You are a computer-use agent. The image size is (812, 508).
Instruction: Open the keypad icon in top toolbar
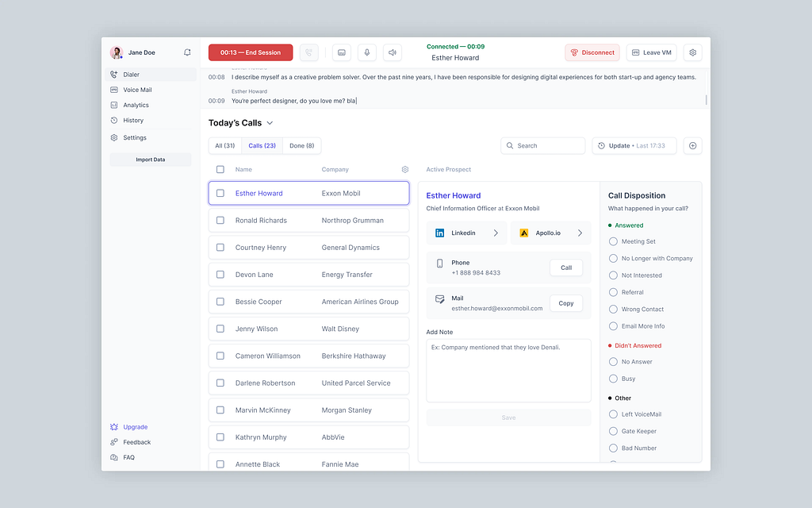coord(342,52)
